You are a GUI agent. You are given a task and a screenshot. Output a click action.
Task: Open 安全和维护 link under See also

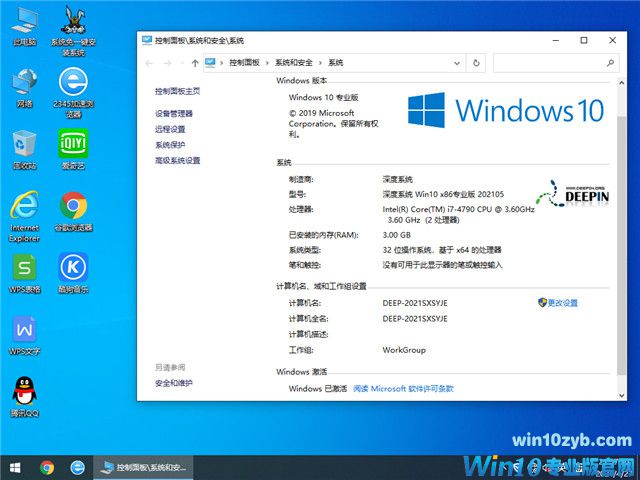click(x=173, y=383)
